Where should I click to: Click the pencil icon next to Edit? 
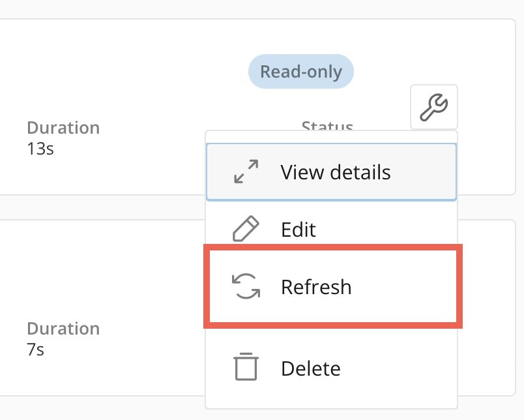[246, 230]
